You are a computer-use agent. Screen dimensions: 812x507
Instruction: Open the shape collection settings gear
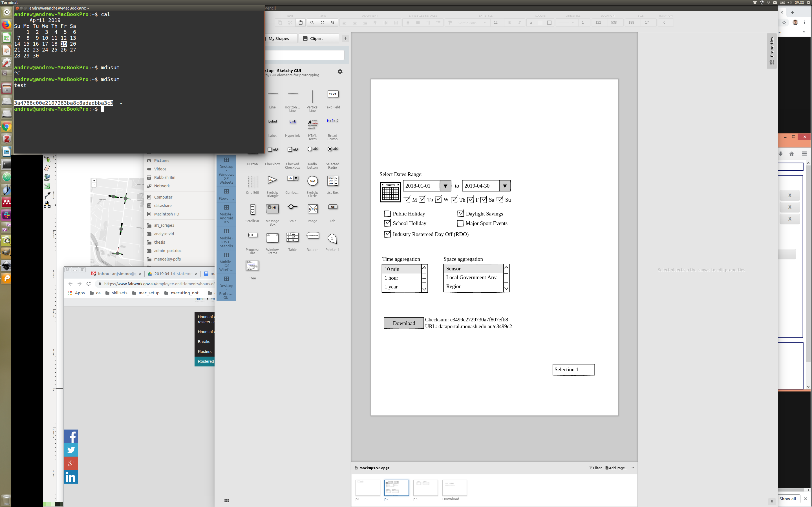click(x=340, y=72)
